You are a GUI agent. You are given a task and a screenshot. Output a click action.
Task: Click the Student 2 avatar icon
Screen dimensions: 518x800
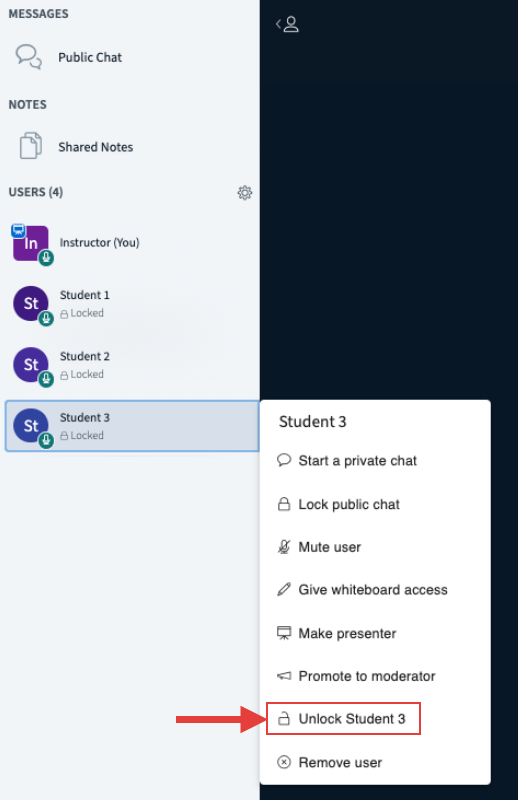tap(31, 365)
